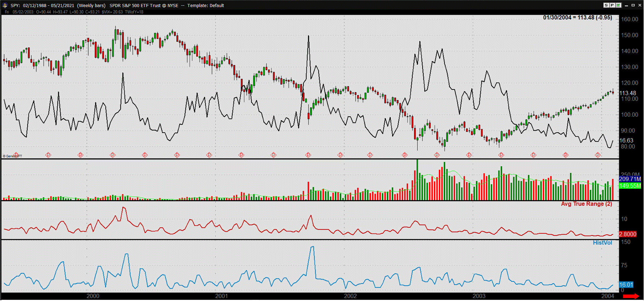Click the 80.00 price axis label
The image size is (644, 301).
pos(628,146)
